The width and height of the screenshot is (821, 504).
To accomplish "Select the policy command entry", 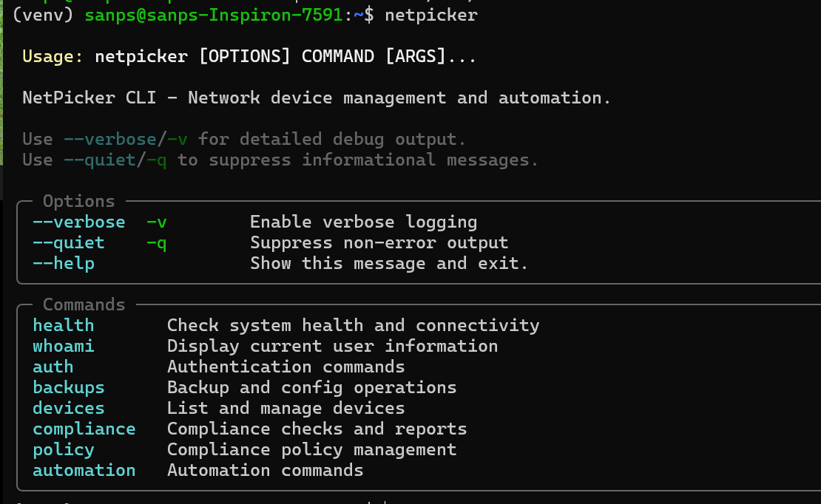I will [63, 449].
